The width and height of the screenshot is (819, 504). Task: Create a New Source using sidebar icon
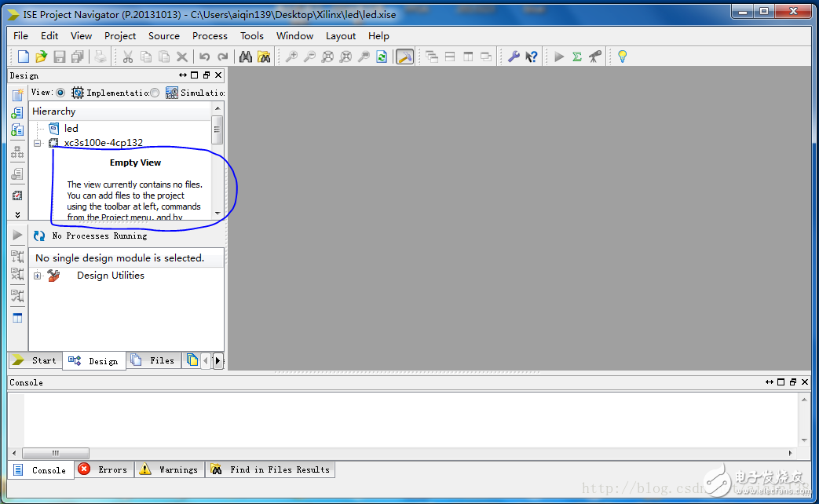(x=16, y=95)
